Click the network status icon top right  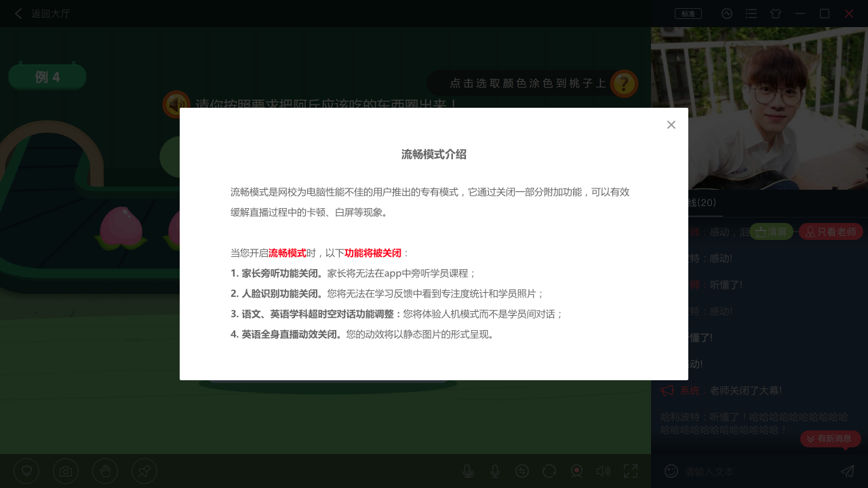[726, 14]
